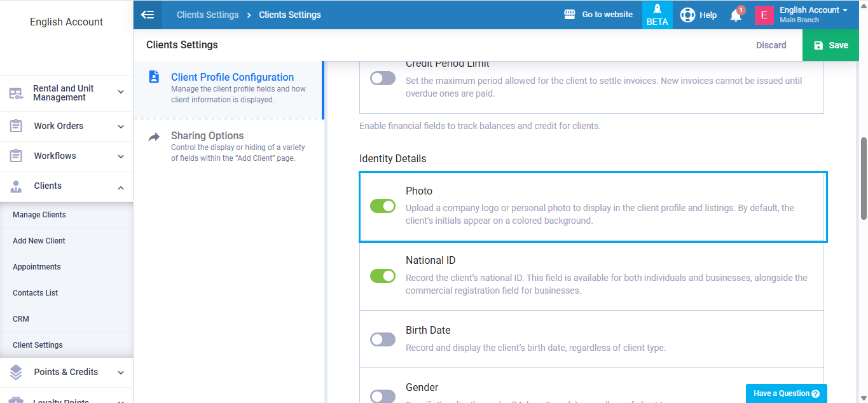Screen dimensions: 868x403
Task: Turn off the National ID toggle
Action: [383, 276]
